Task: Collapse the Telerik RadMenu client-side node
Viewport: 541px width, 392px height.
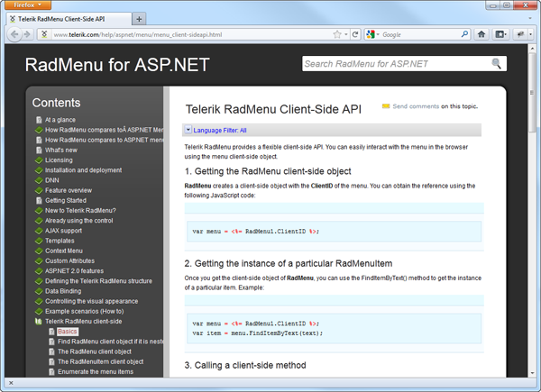Action: pos(39,321)
